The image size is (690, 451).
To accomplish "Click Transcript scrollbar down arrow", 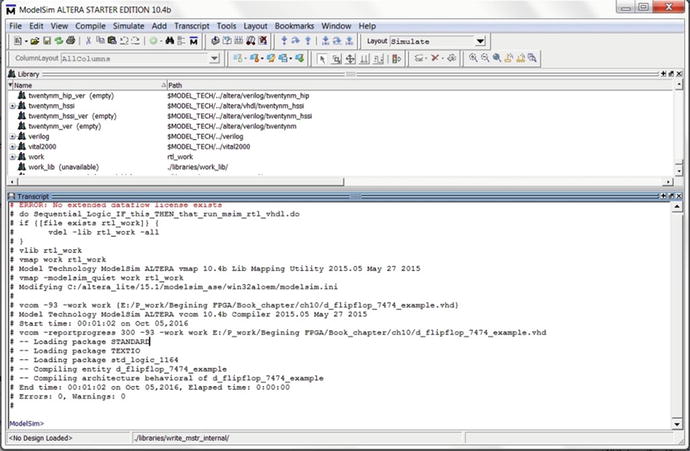I will (x=678, y=424).
